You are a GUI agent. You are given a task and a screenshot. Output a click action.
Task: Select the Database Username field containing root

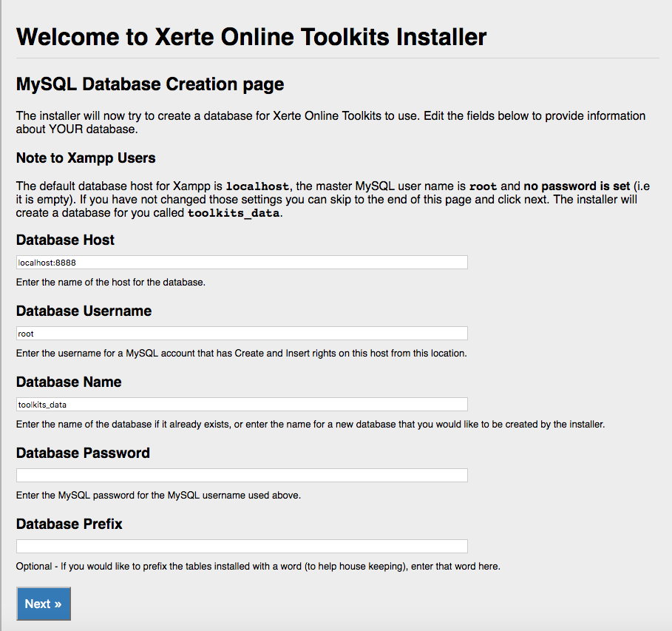[242, 334]
